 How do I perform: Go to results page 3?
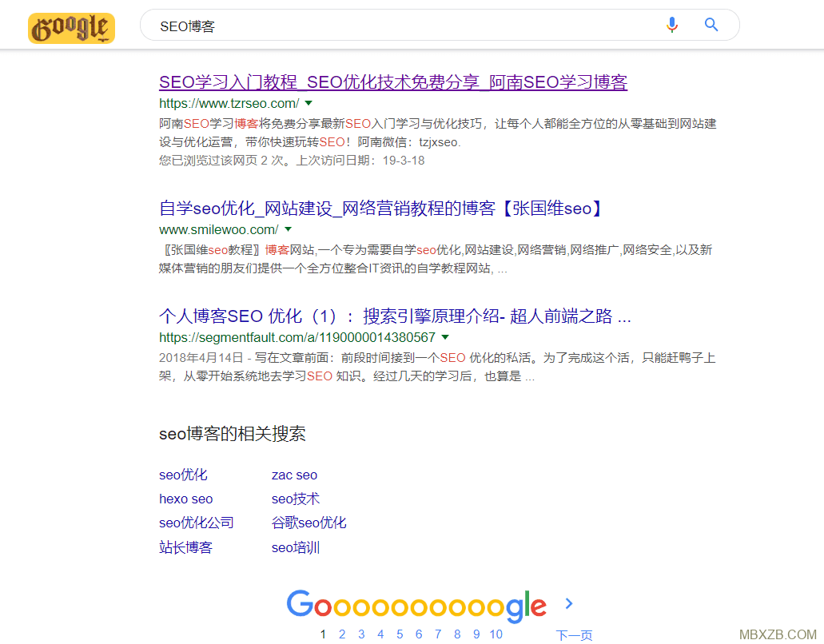point(361,634)
